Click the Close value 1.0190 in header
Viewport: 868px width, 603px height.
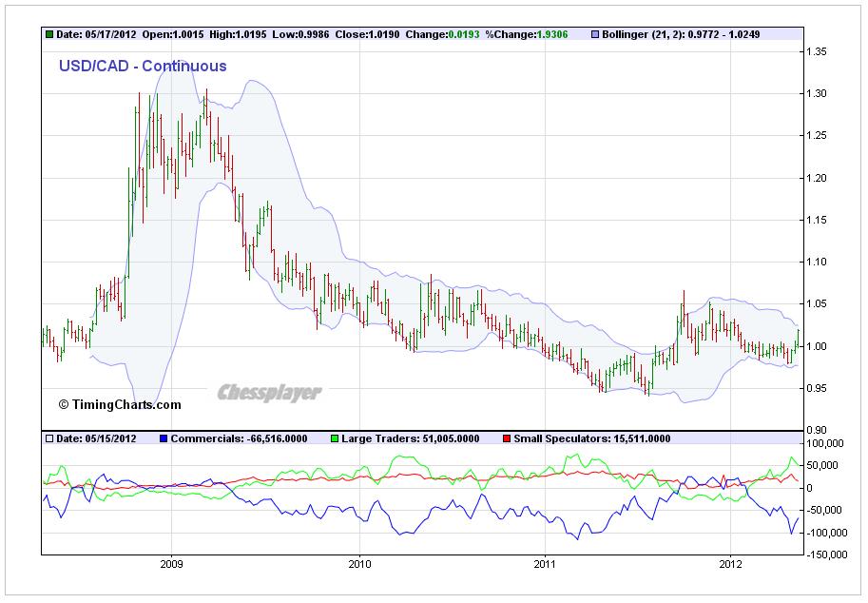pos(380,34)
